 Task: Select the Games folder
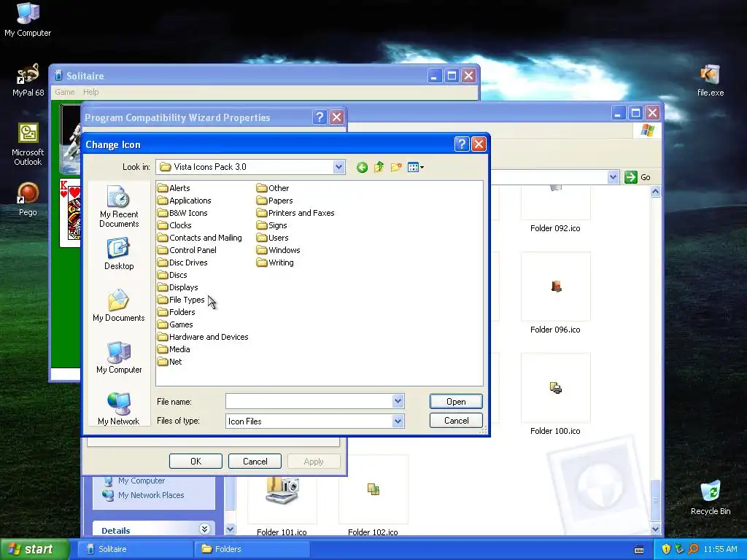click(175, 324)
